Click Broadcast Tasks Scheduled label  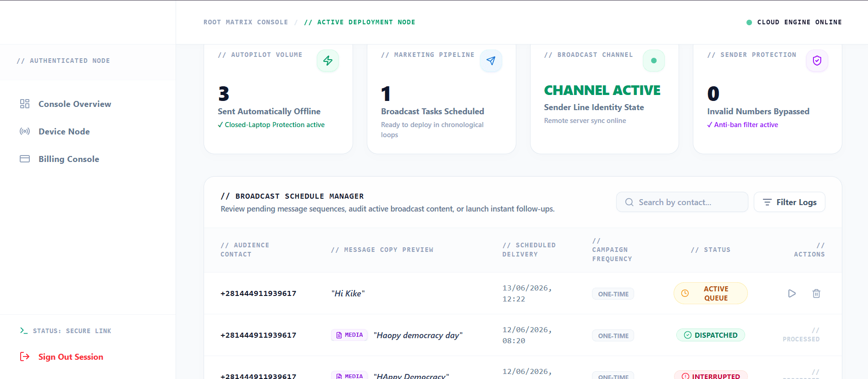pyautogui.click(x=432, y=111)
